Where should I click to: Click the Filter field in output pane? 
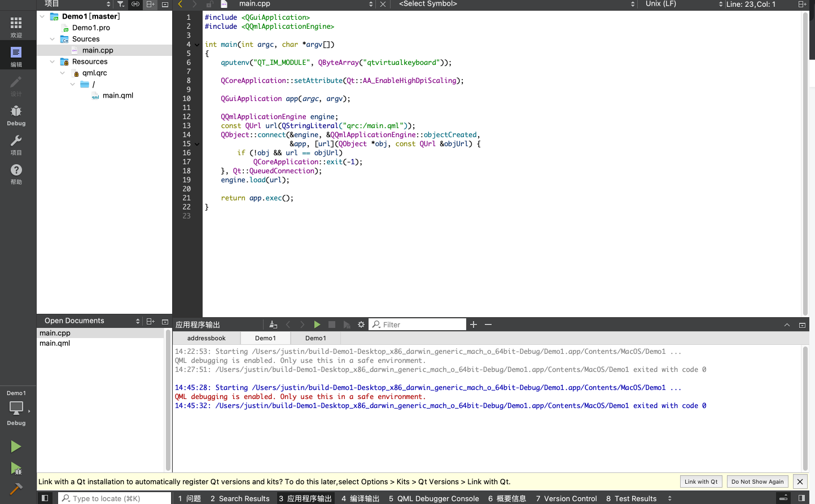(x=418, y=325)
